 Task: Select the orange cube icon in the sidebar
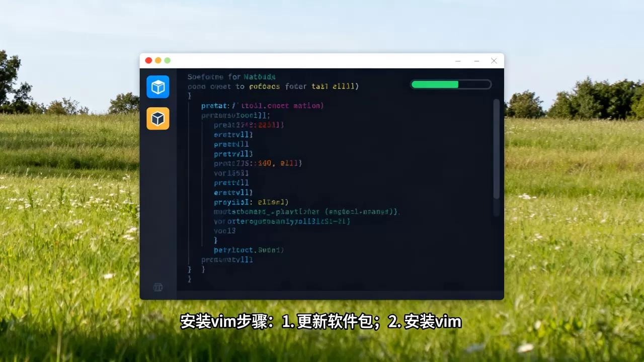158,119
